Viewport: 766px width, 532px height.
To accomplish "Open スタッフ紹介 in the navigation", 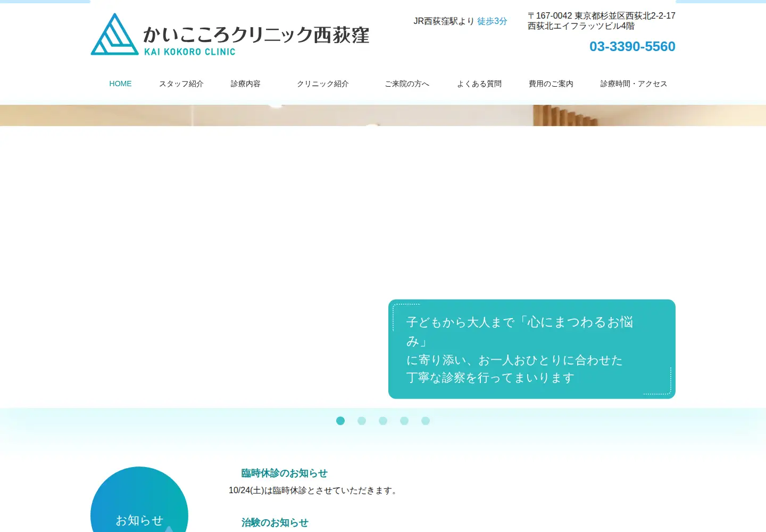I will 181,84.
